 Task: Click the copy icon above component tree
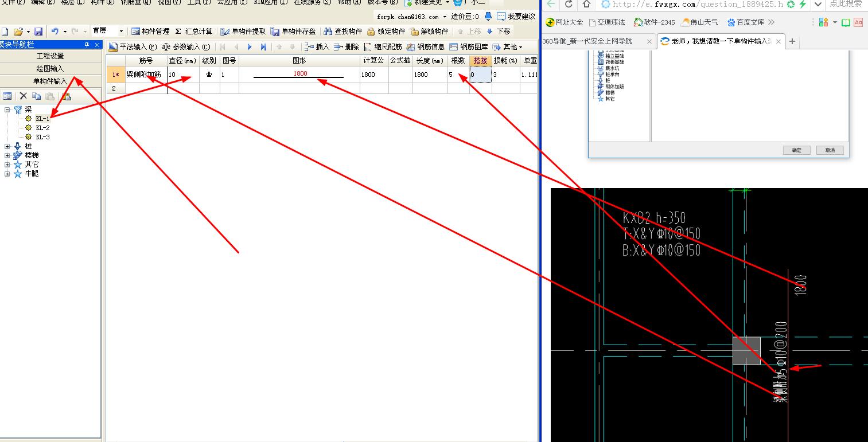pos(37,96)
